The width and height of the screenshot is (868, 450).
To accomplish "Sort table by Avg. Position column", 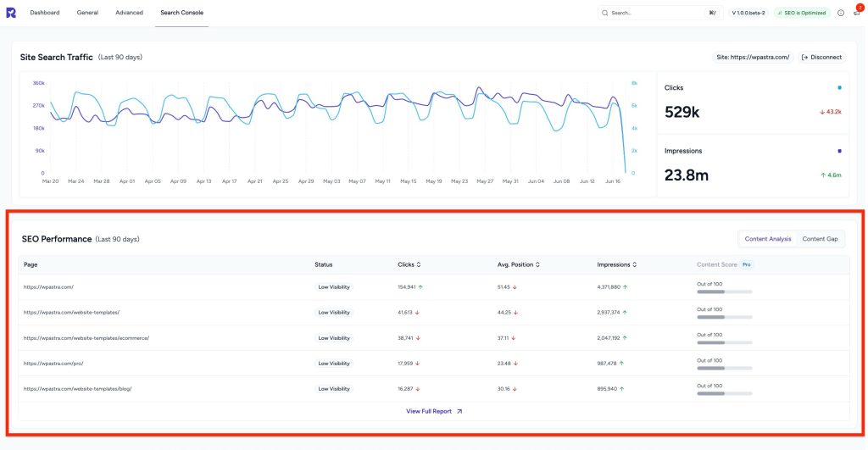I will point(518,264).
